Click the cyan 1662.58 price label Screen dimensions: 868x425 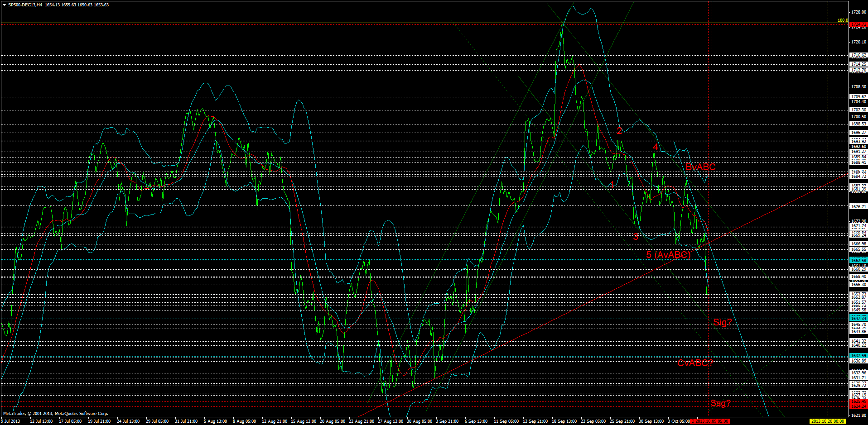coord(858,260)
